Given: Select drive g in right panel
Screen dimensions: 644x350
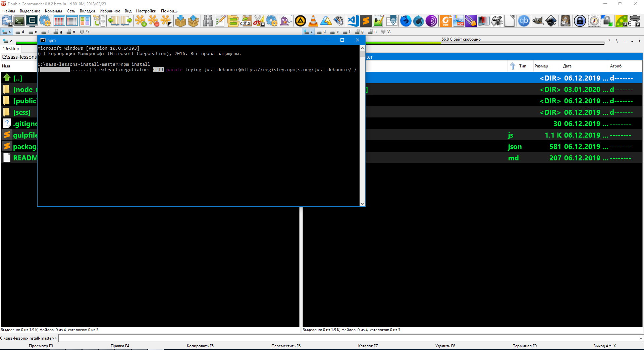Looking at the screenshot, I should click(360, 32).
